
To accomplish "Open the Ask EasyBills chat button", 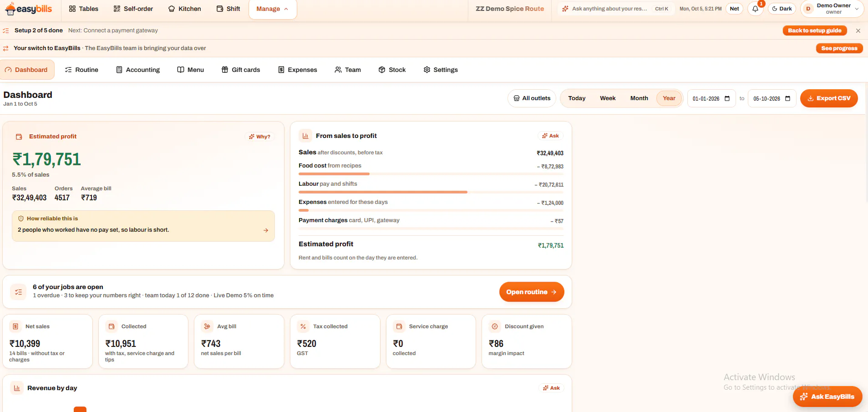I will 827,397.
